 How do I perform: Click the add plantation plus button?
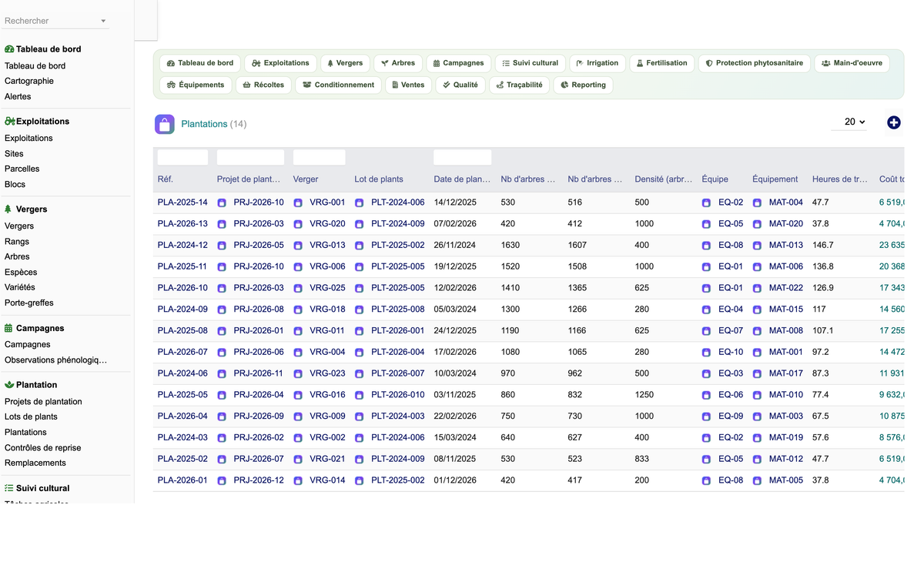(x=893, y=122)
